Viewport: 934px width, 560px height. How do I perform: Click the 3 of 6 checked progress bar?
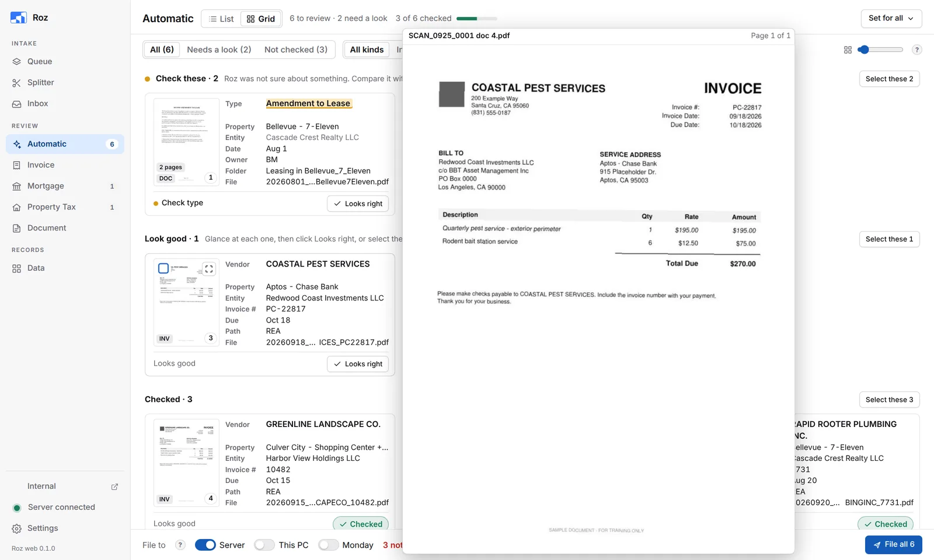[477, 19]
